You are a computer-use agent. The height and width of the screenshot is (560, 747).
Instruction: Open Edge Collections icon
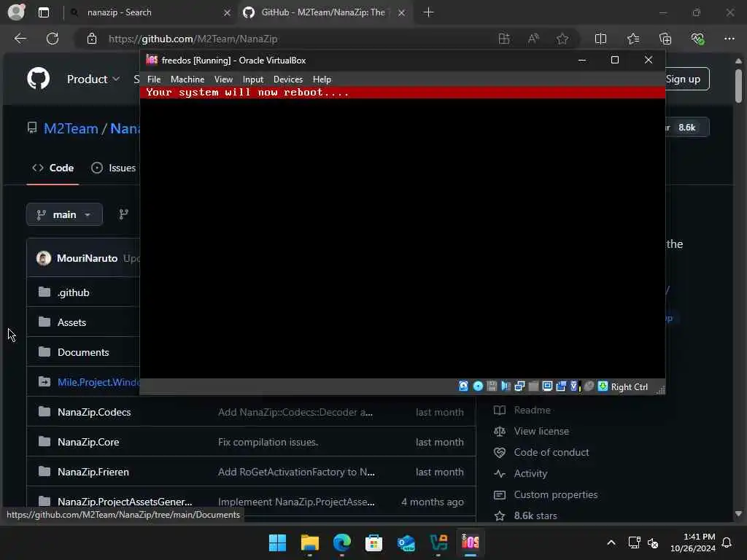click(665, 39)
